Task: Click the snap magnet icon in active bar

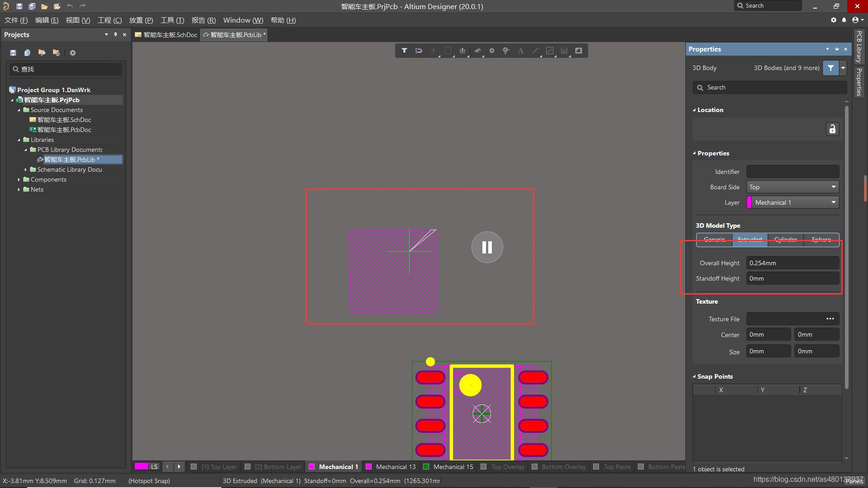Action: pos(419,51)
